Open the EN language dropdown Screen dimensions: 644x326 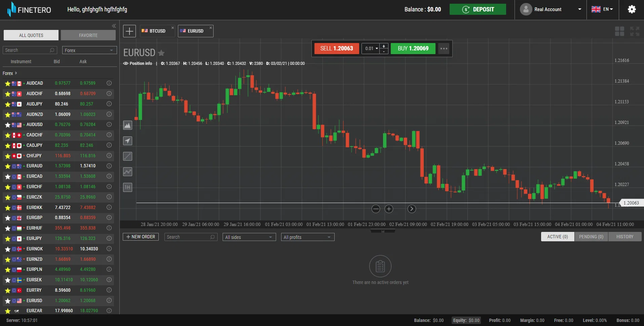click(x=602, y=9)
